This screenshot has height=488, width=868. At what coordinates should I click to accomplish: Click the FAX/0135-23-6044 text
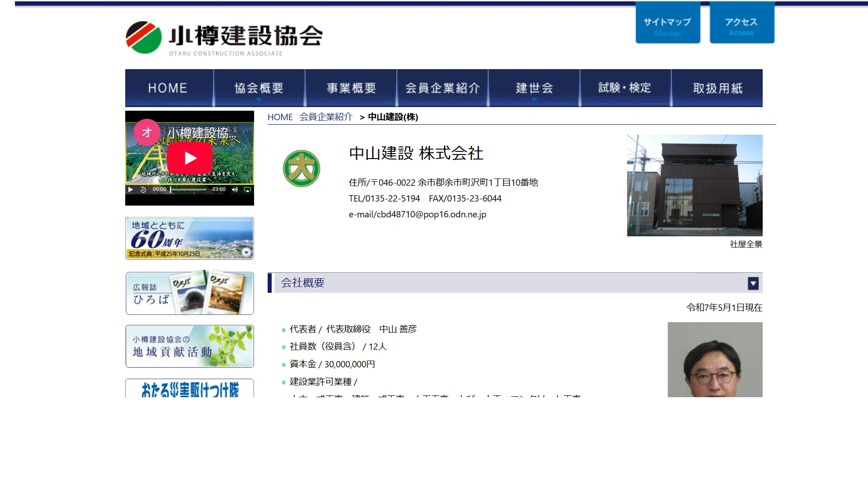465,199
